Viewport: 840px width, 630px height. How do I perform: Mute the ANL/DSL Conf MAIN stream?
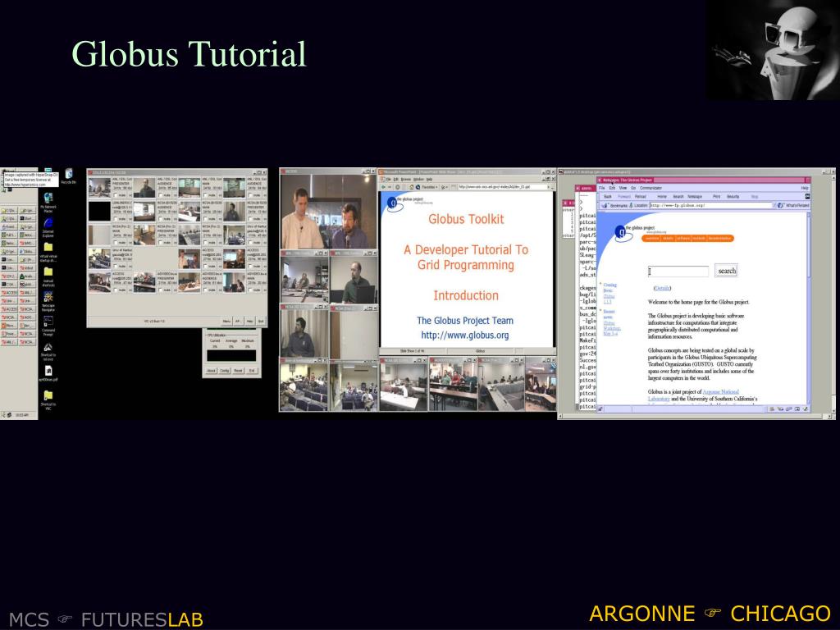point(205,195)
